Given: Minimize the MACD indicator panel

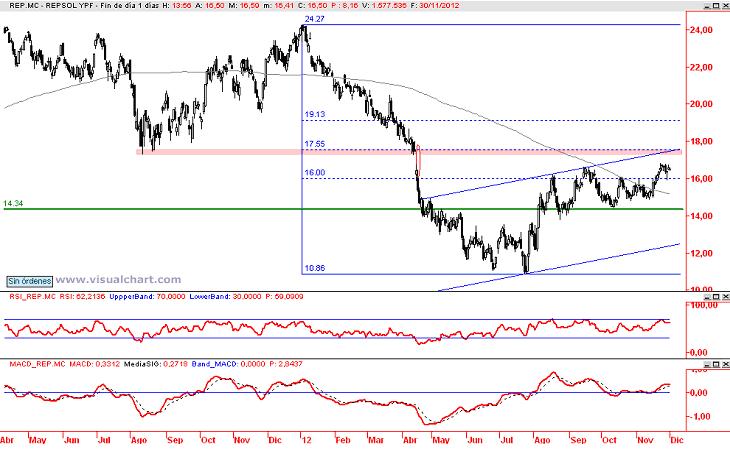Looking at the screenshot, I should (x=707, y=364).
